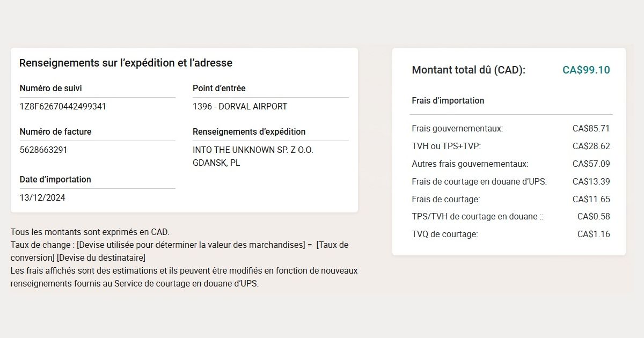This screenshot has width=644, height=338.
Task: Click the entry point 1396 - DORVAL AIRPORT
Action: tap(240, 106)
